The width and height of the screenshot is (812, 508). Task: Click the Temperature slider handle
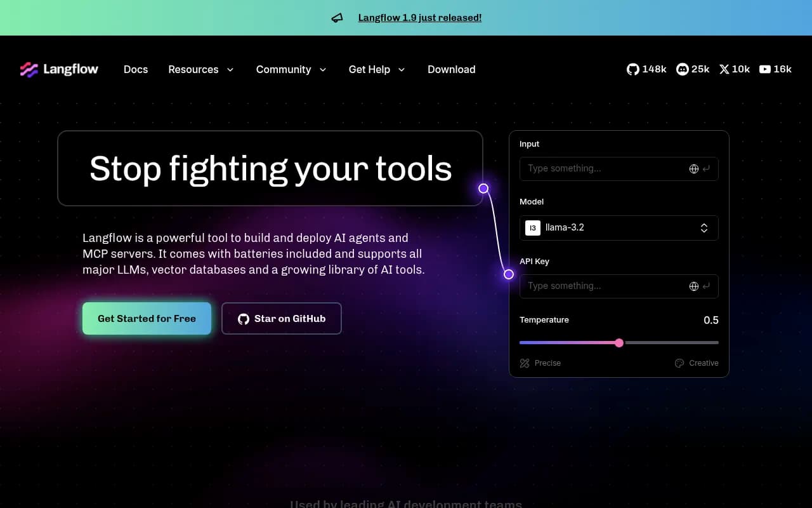click(x=619, y=343)
